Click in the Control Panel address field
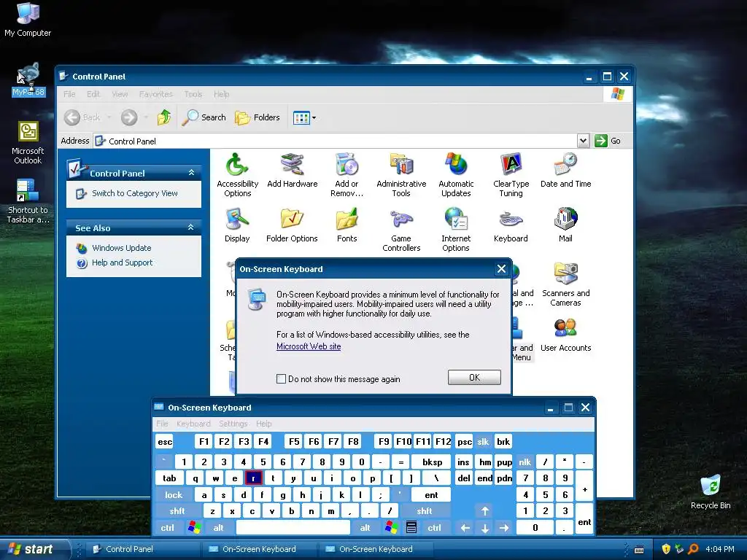This screenshot has width=747, height=560. click(x=334, y=141)
